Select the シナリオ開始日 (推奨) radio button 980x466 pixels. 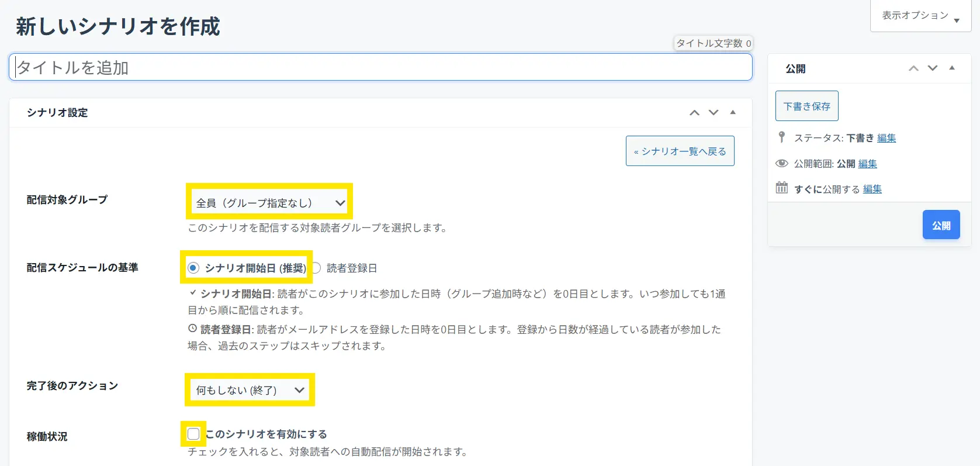(x=193, y=268)
